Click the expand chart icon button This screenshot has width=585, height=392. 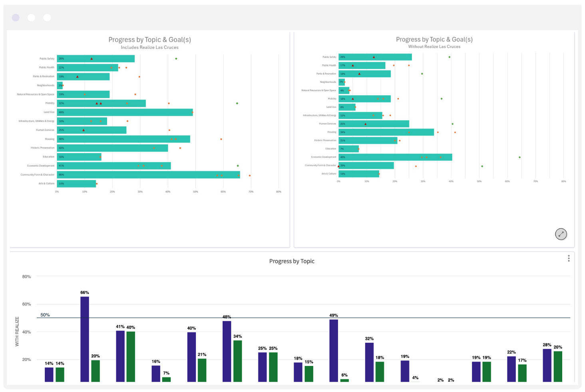561,234
